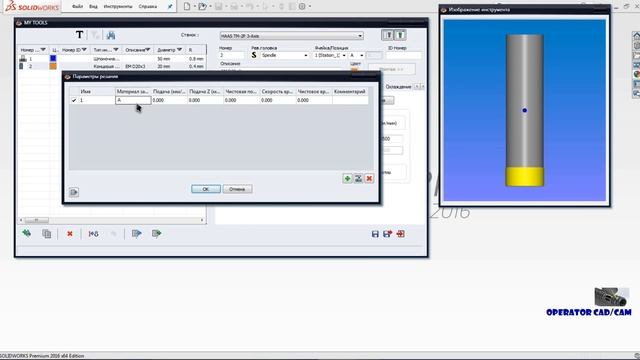
Task: Click the renumber tools icon
Action: tap(93, 234)
